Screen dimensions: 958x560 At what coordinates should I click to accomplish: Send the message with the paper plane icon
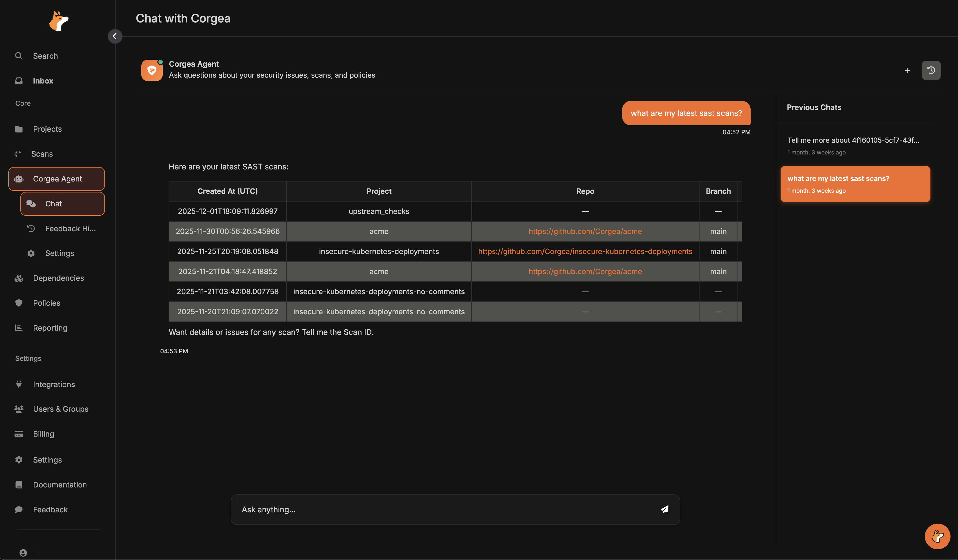tap(664, 509)
